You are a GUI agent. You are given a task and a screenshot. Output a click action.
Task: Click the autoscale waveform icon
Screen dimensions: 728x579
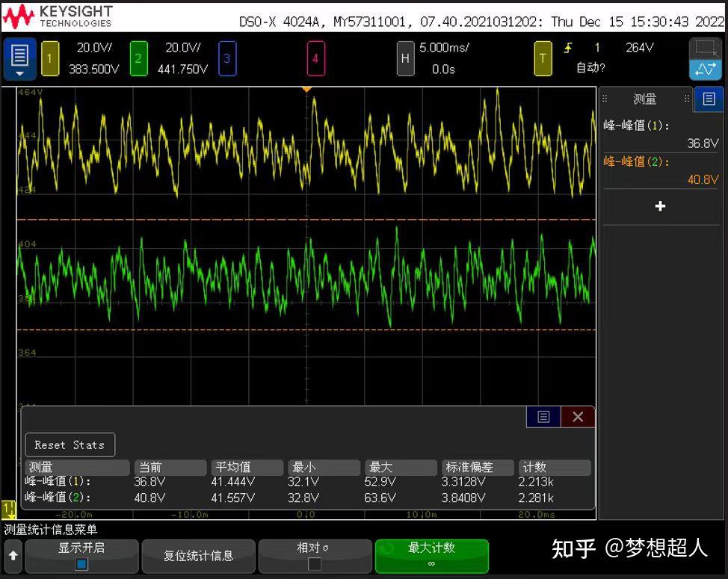(x=706, y=70)
